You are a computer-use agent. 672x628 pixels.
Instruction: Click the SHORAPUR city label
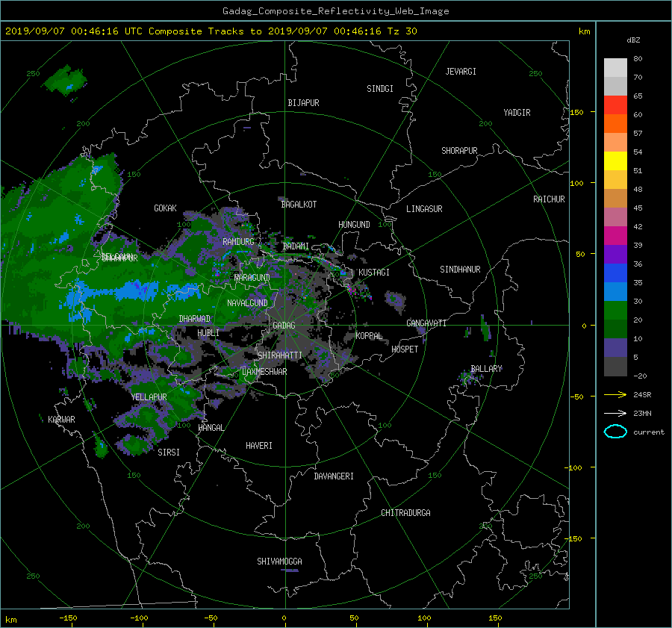[x=459, y=151]
